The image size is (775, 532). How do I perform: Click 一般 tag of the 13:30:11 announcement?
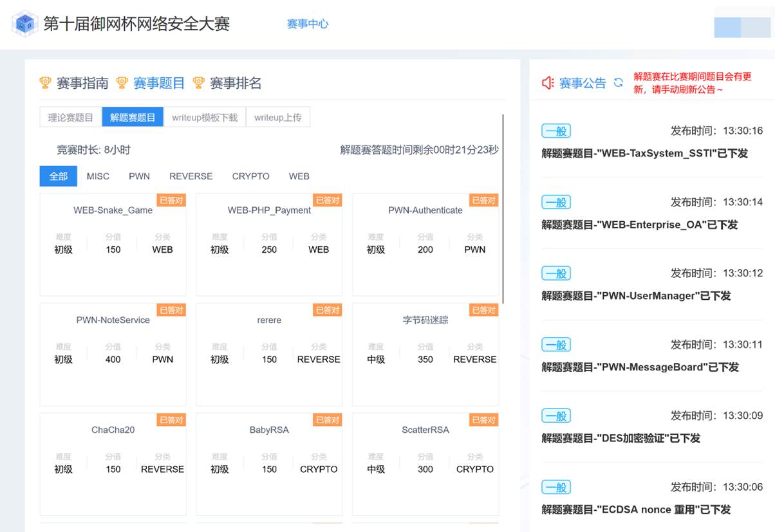click(556, 345)
